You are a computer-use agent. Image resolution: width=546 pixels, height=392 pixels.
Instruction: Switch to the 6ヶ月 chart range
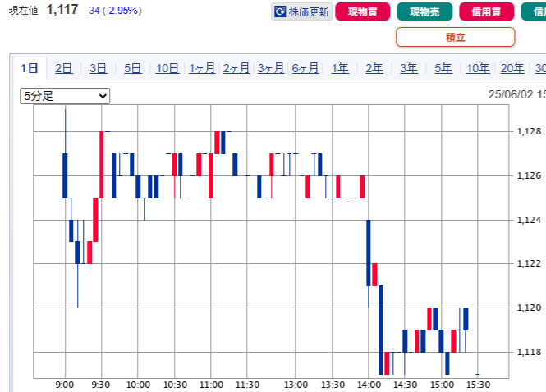pyautogui.click(x=305, y=68)
